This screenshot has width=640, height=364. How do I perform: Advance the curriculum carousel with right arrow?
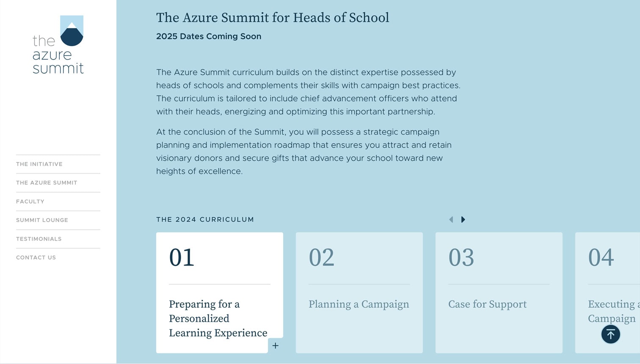[463, 219]
